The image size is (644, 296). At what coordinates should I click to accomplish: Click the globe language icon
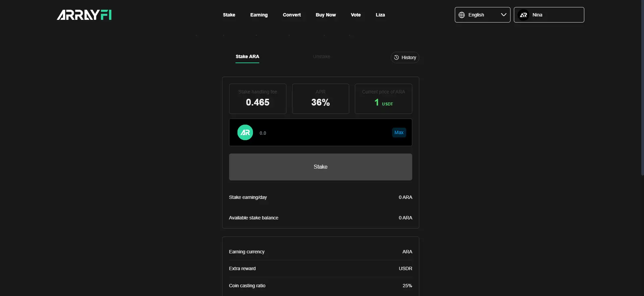point(462,15)
